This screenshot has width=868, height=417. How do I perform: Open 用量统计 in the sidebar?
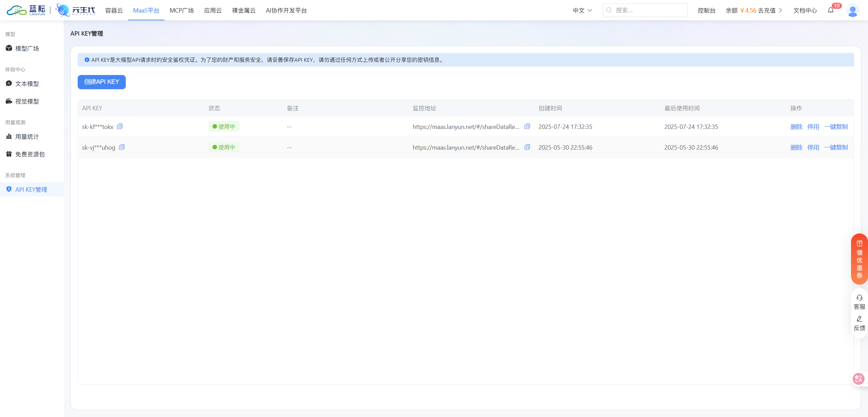pos(27,137)
